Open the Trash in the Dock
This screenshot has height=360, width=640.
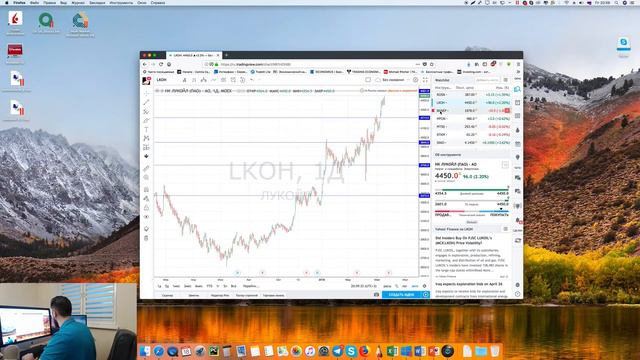click(495, 351)
